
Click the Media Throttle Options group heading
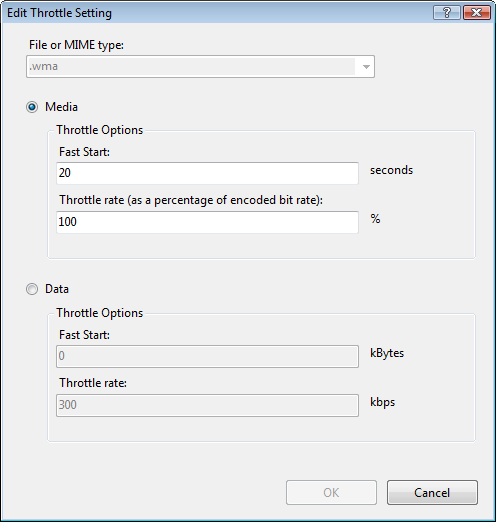99,130
